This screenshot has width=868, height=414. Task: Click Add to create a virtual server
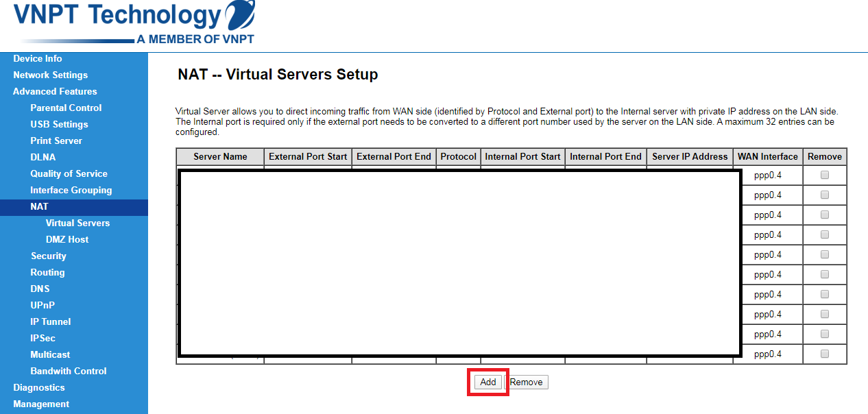(488, 382)
